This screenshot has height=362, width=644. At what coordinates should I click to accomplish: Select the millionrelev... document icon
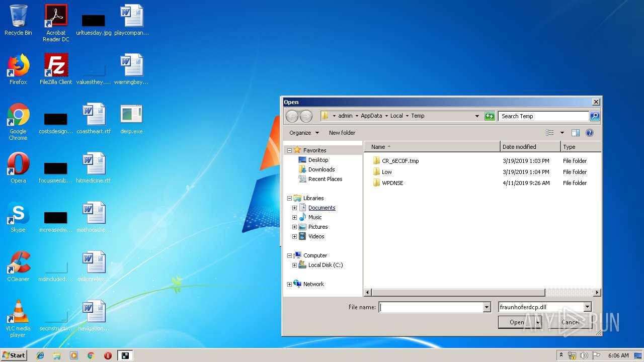[94, 266]
